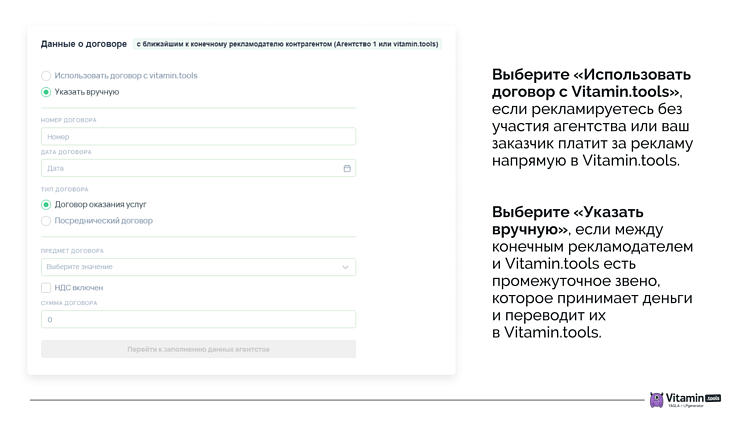
Task: Click the contractor hint badge about 'Агентство 1'
Action: pos(287,44)
